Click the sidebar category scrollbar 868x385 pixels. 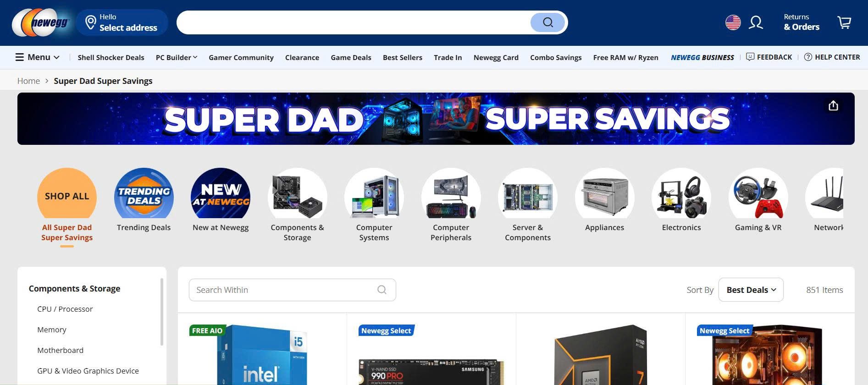[x=161, y=312]
